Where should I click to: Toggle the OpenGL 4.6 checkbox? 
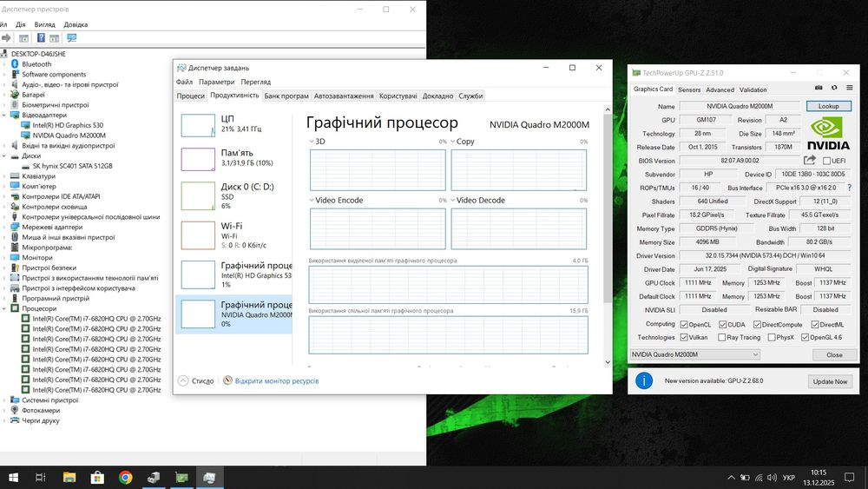[806, 337]
